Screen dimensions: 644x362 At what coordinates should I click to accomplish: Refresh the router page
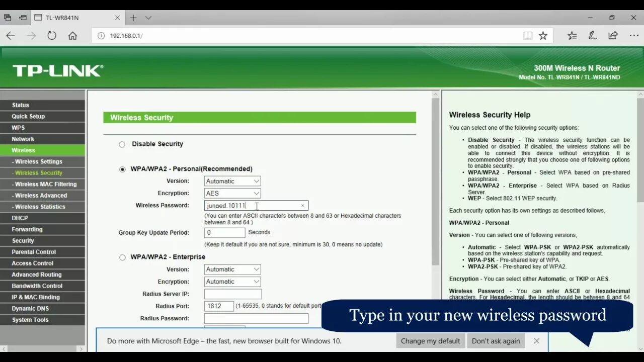click(52, 36)
